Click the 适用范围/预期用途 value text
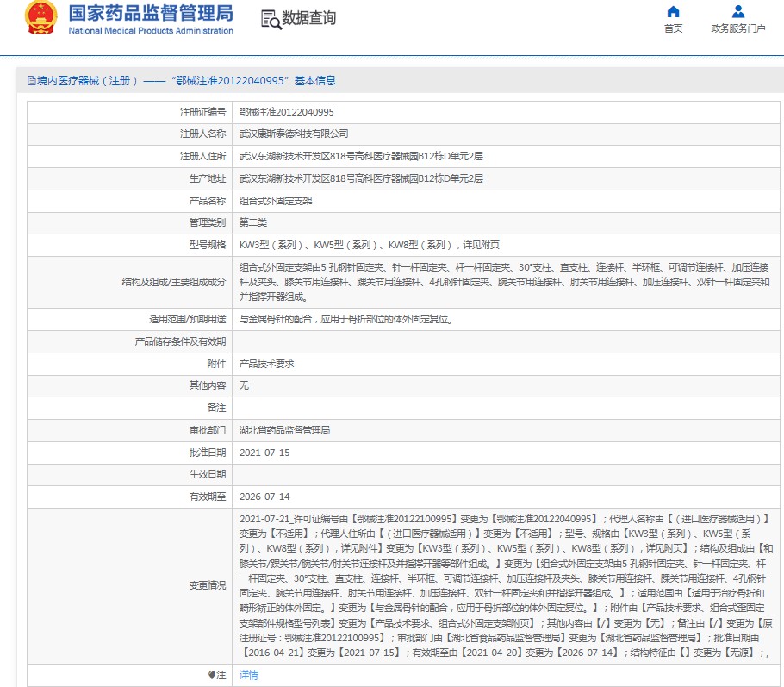Viewport: 784px width, 687px height. click(346, 319)
